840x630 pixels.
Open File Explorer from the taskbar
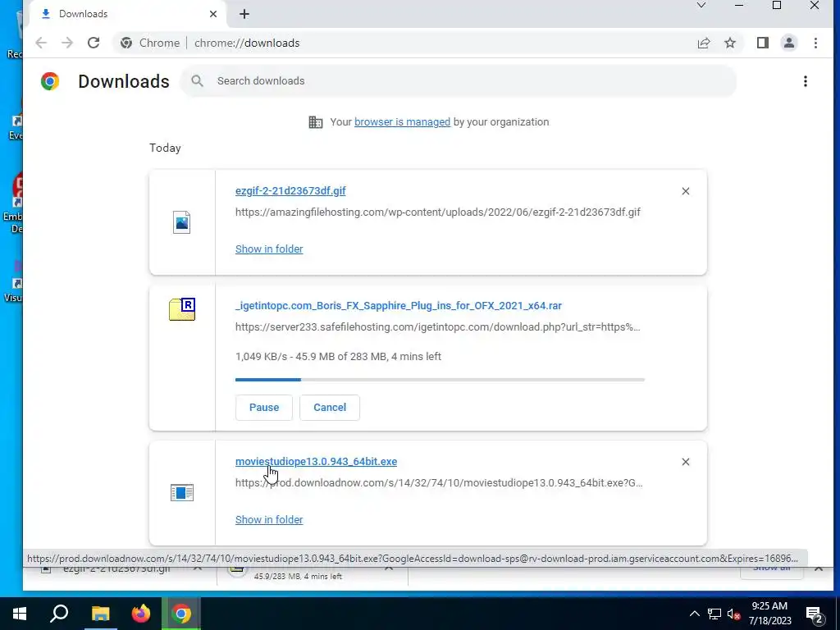pos(100,614)
